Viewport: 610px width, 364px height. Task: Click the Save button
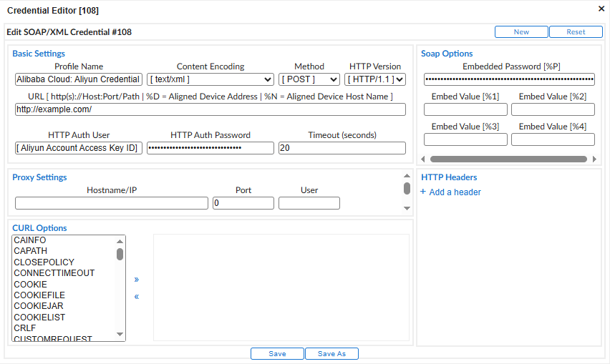pyautogui.click(x=277, y=353)
